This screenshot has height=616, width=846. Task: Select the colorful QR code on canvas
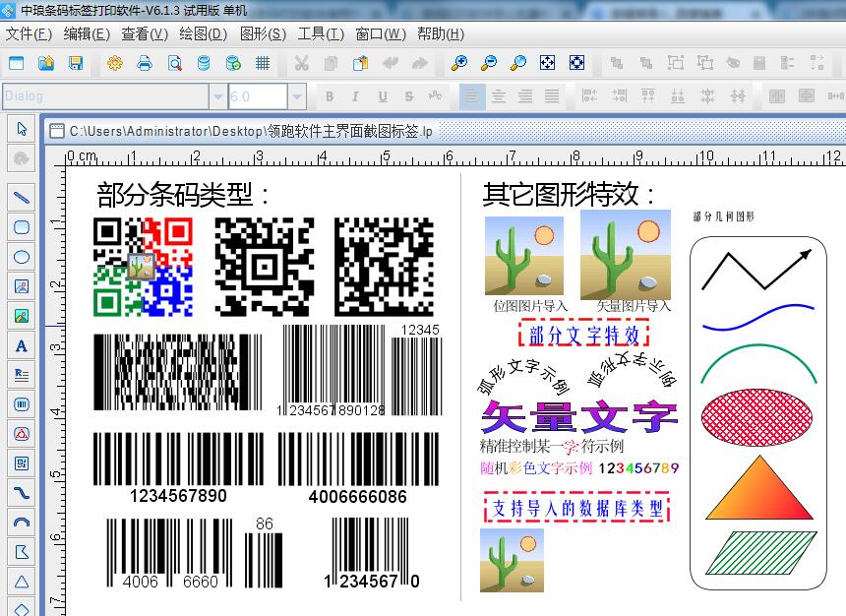coord(143,267)
